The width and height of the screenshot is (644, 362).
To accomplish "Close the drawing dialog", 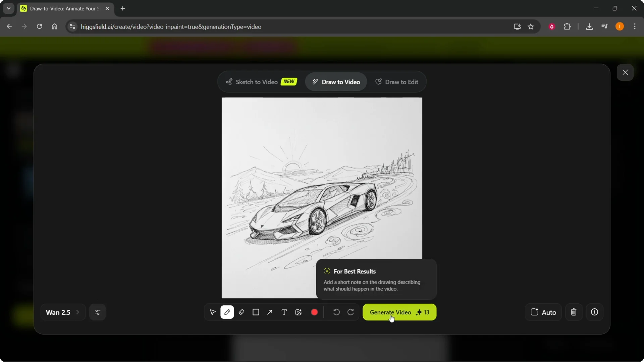I will point(625,72).
